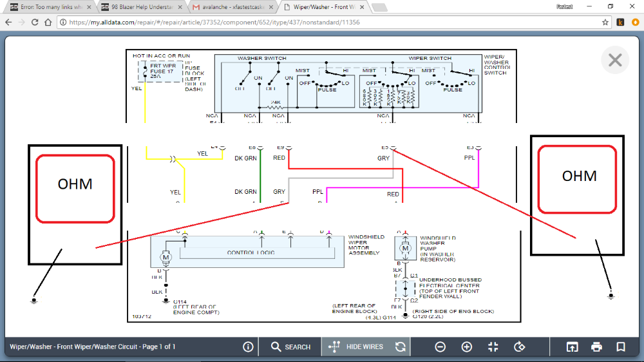Go back using the browser back arrow
Image resolution: width=644 pixels, height=362 pixels.
click(9, 22)
